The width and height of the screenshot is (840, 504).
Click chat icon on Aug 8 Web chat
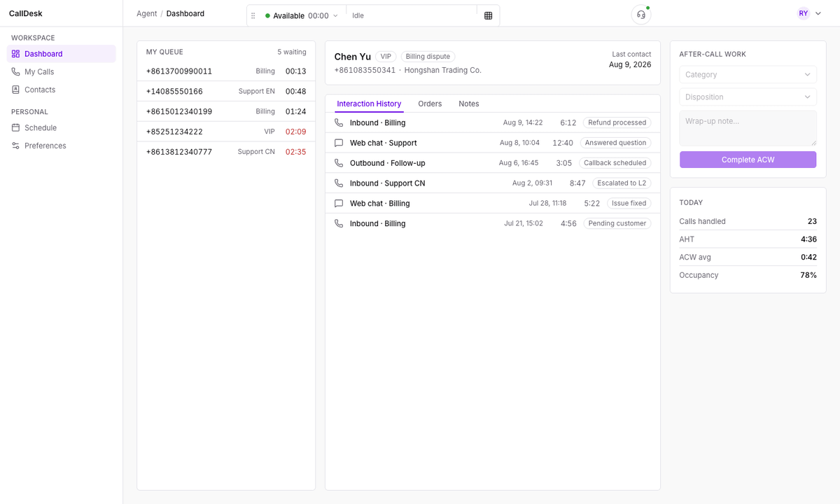tap(339, 143)
